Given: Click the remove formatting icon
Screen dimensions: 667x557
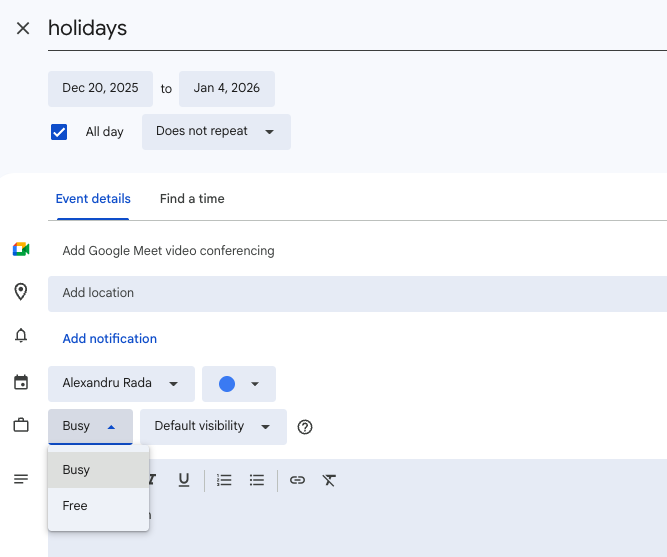Looking at the screenshot, I should point(329,480).
